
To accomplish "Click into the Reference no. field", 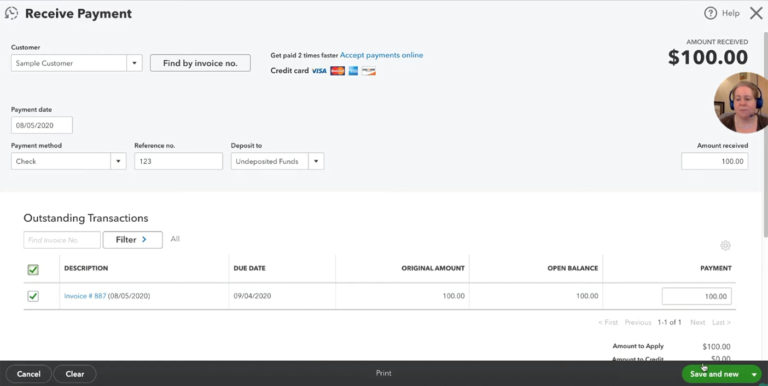I will 178,161.
